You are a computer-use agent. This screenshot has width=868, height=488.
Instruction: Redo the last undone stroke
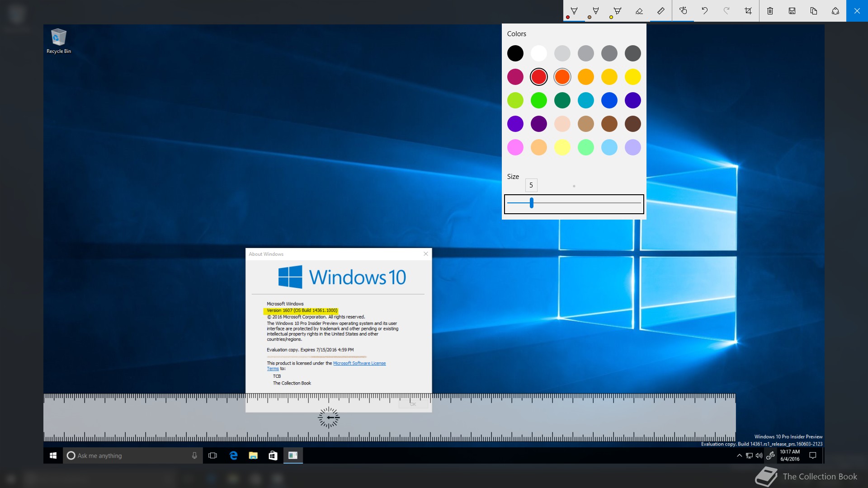tap(726, 11)
